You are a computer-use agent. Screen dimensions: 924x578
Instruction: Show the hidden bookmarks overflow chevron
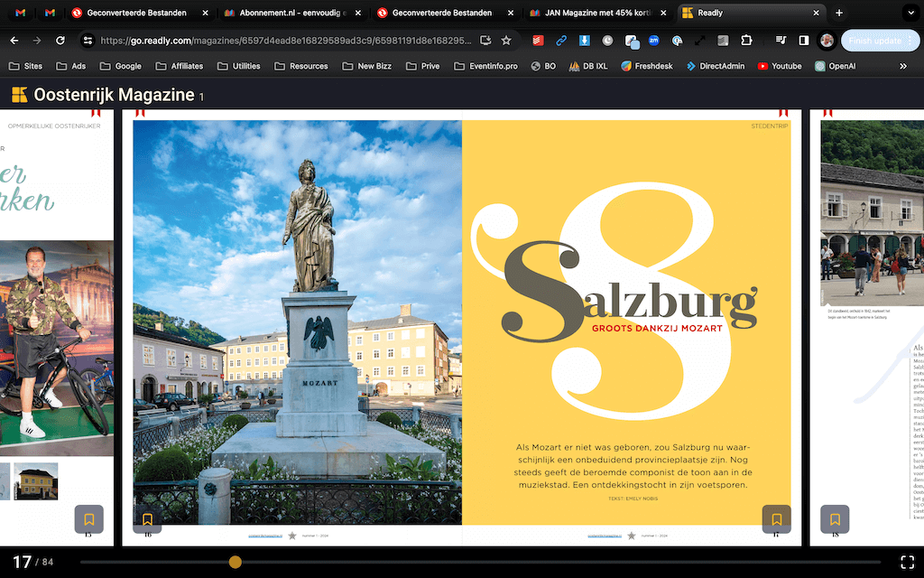pyautogui.click(x=903, y=66)
